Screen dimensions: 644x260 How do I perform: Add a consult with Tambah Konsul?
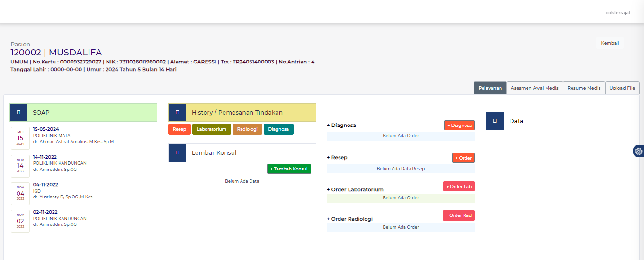289,169
